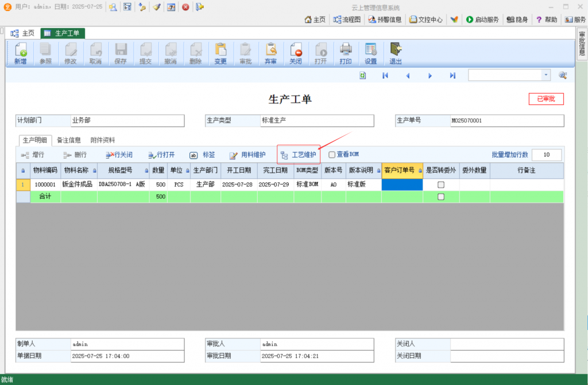Go to next record arrow

(430, 75)
